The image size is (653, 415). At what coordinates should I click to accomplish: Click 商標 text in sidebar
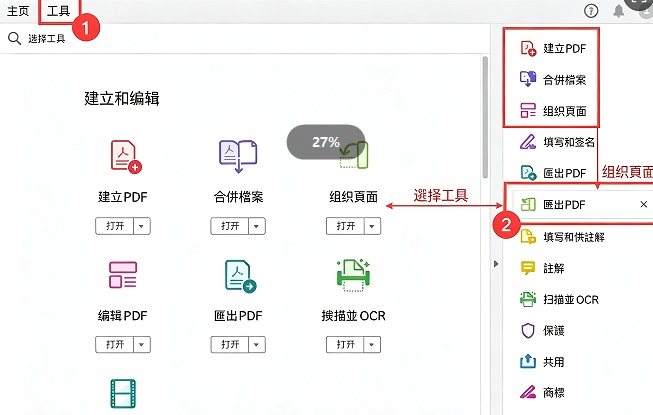click(553, 393)
